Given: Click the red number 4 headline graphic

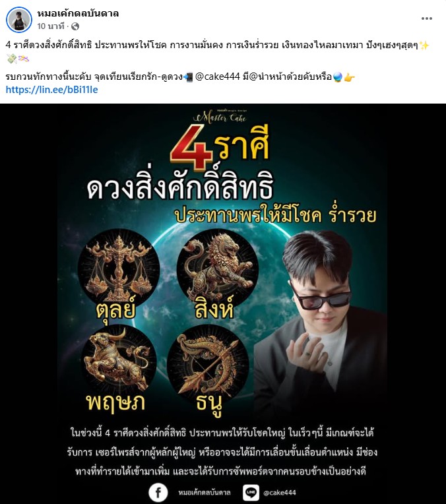Looking at the screenshot, I should coord(192,148).
